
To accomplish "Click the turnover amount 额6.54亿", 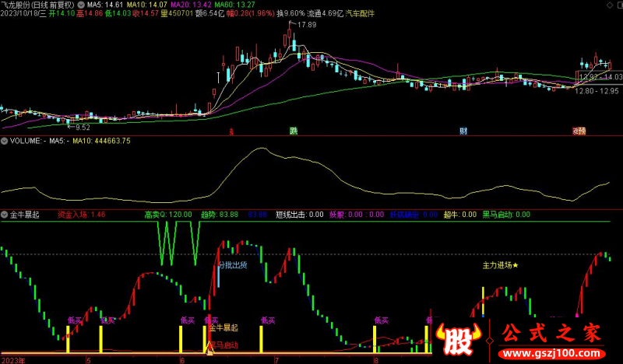I will [x=209, y=13].
